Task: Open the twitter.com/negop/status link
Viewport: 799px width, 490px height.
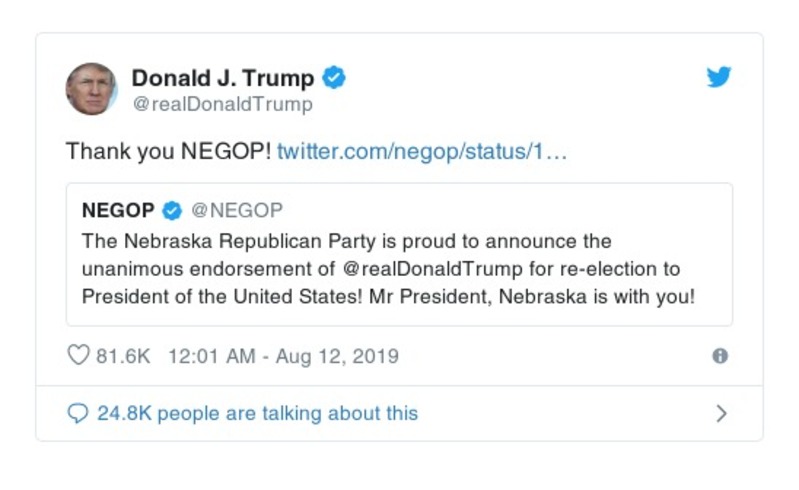Action: (x=422, y=152)
